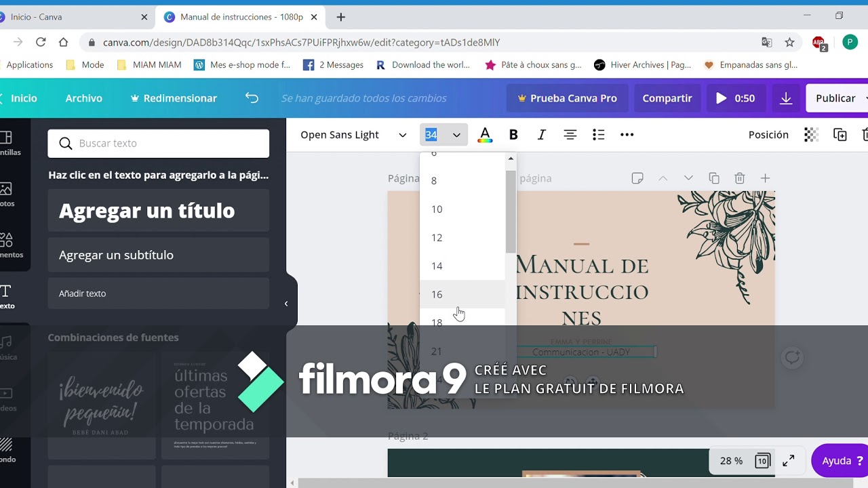Add a title with Agregar un título
The width and height of the screenshot is (868, 488).
[159, 211]
